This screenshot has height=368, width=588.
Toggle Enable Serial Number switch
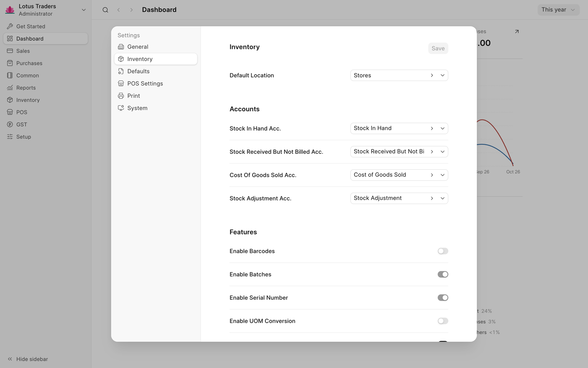443,298
